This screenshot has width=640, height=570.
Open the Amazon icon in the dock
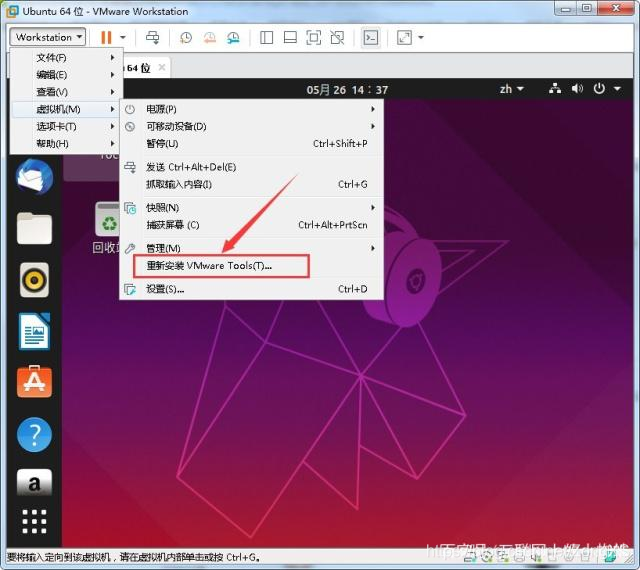coord(35,483)
